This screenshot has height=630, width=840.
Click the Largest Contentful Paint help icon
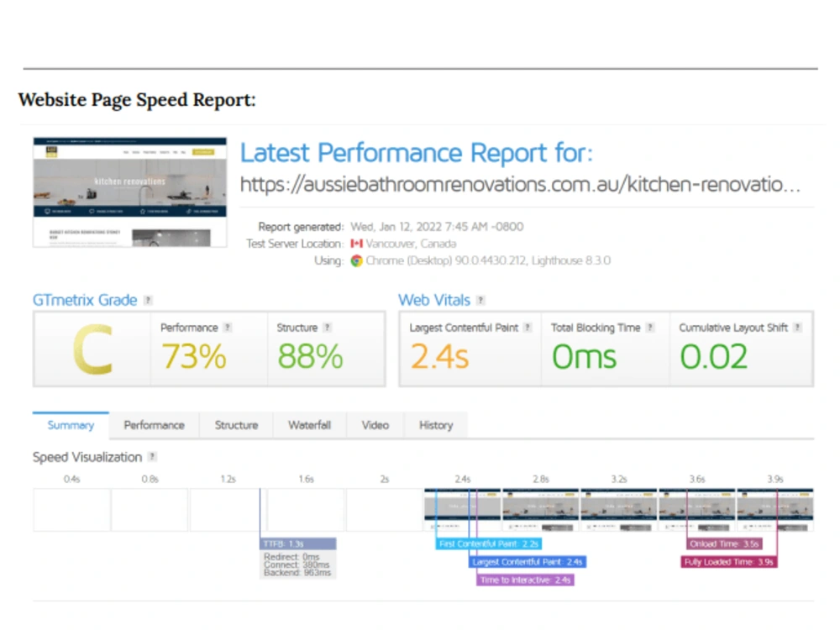point(528,328)
